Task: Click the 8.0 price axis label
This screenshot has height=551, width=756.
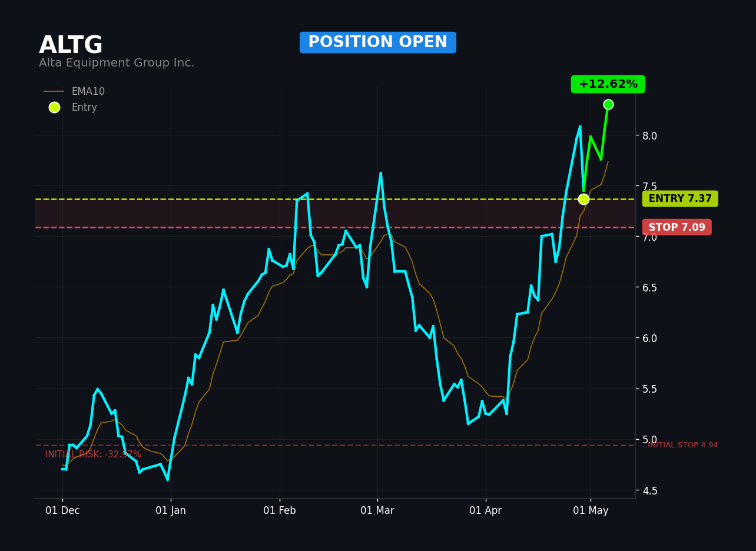Action: point(649,135)
